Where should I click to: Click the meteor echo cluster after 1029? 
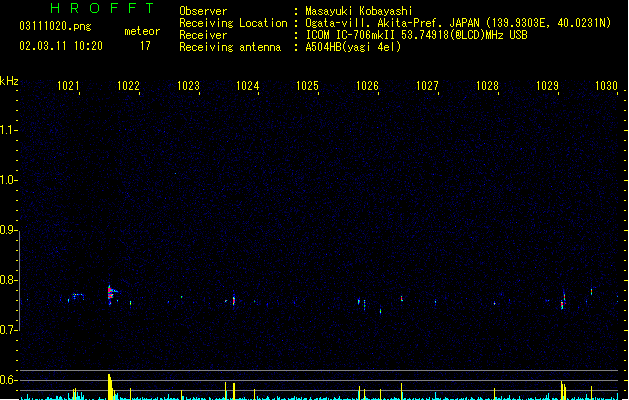tap(563, 300)
